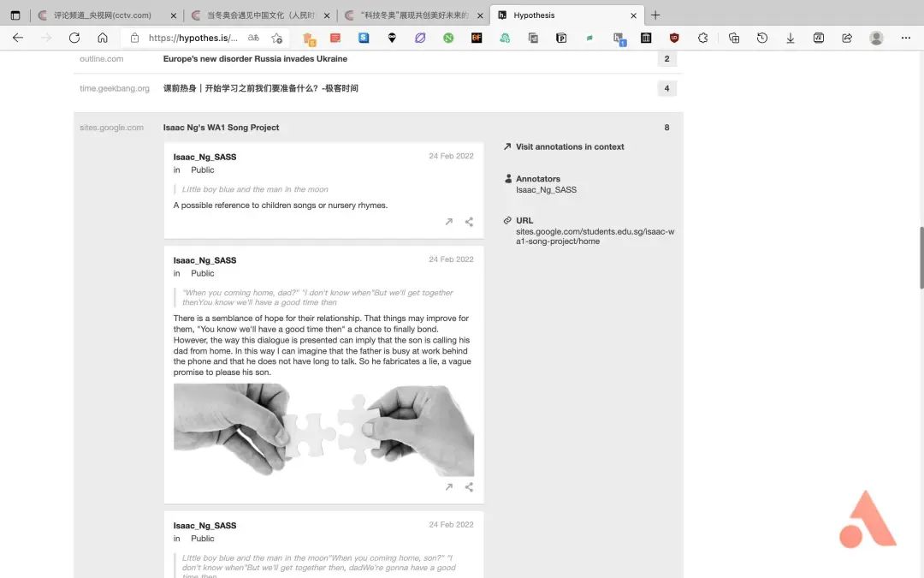924x578 pixels.
Task: Open the gray copy pages extension
Action: click(x=533, y=38)
